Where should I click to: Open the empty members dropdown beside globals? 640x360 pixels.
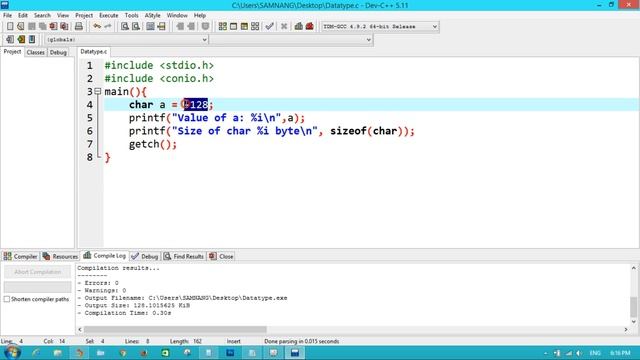click(291, 40)
